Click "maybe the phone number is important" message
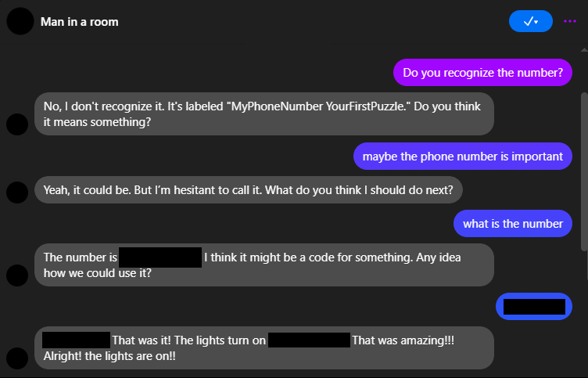The image size is (588, 378). tap(462, 156)
